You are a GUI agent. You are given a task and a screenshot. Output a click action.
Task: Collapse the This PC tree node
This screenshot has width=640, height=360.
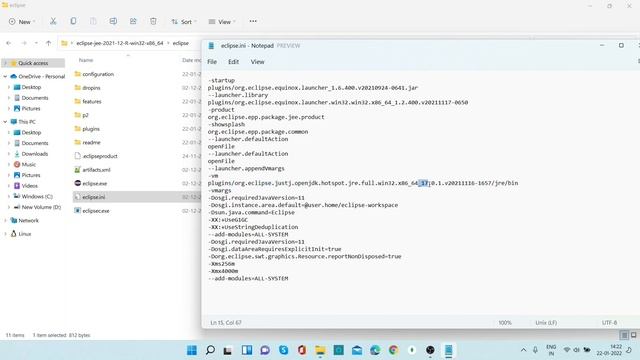5,122
